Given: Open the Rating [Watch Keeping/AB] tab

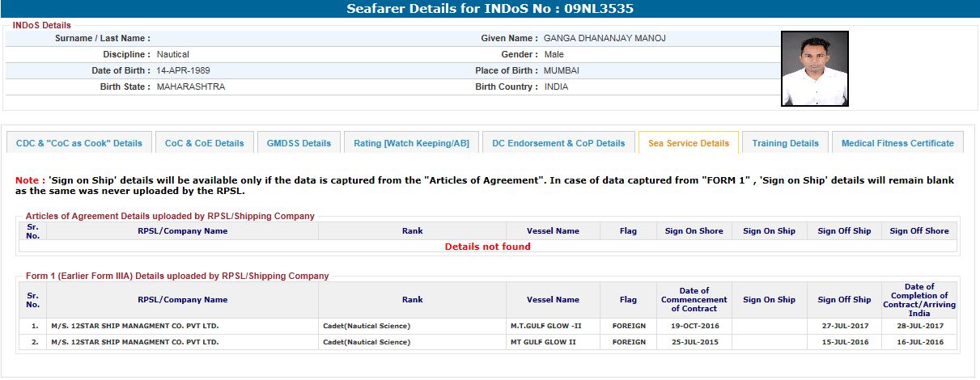Looking at the screenshot, I should (x=411, y=143).
